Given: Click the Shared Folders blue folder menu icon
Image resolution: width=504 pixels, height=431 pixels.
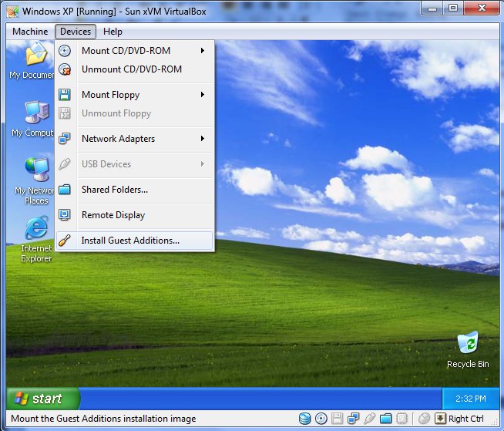Looking at the screenshot, I should pos(65,190).
